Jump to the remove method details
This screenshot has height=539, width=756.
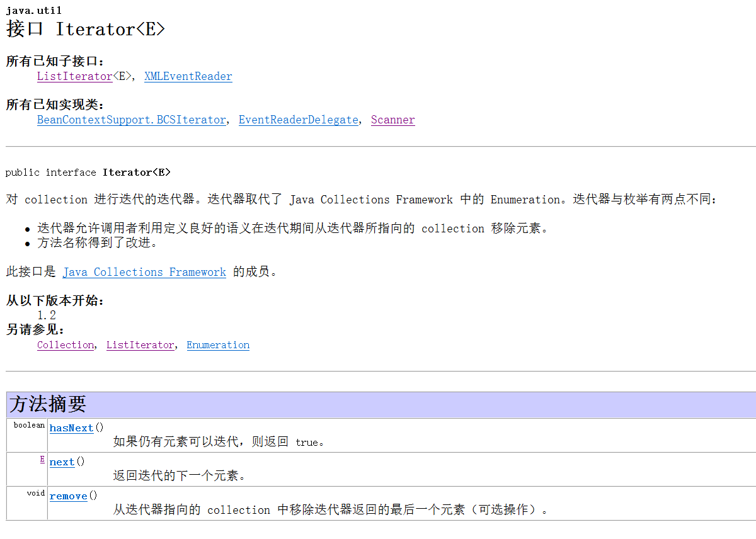pyautogui.click(x=69, y=496)
